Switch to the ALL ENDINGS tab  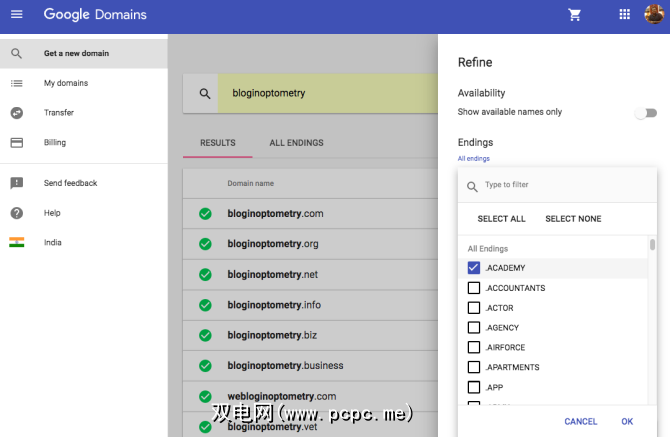click(x=296, y=143)
